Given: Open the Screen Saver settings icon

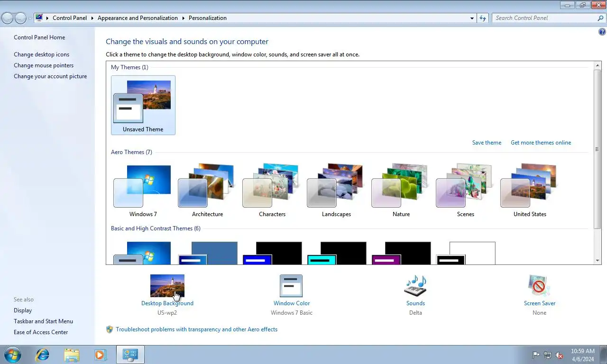Looking at the screenshot, I should [539, 286].
